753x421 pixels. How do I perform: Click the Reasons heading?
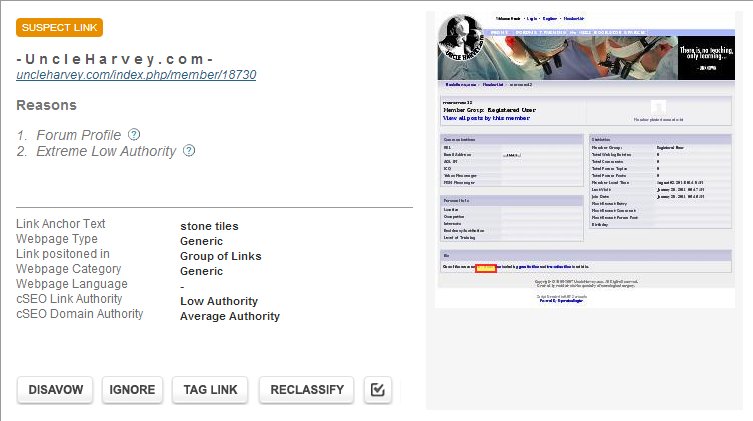coord(46,105)
